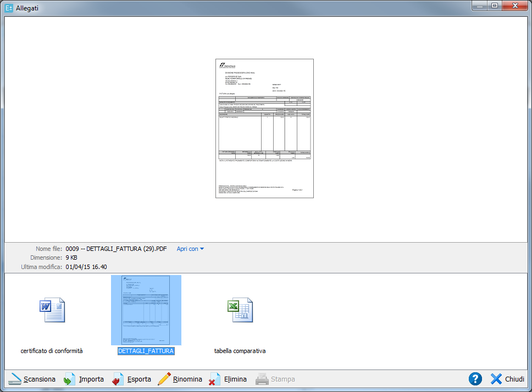Screen dimensions: 532x392
Task: Click the tabella comparativa text label
Action: point(240,351)
